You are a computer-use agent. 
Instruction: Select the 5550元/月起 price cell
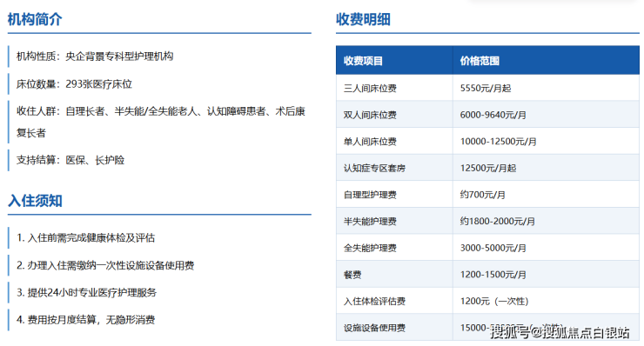tap(546, 88)
